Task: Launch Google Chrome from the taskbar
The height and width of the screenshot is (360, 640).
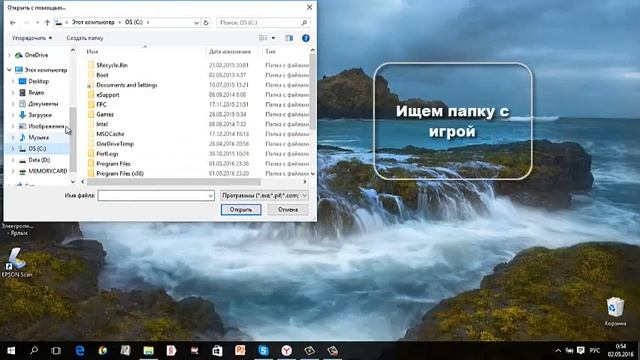Action: coord(102,350)
